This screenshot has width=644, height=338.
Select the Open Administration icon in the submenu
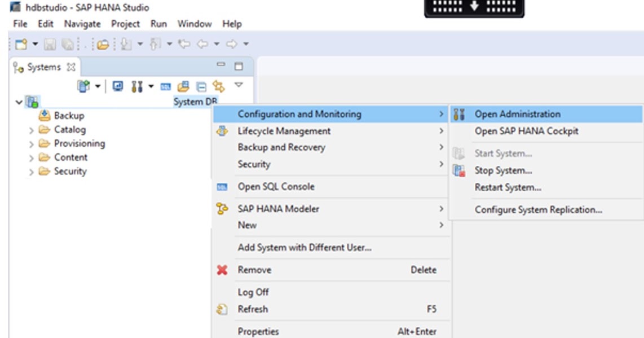[x=460, y=113]
